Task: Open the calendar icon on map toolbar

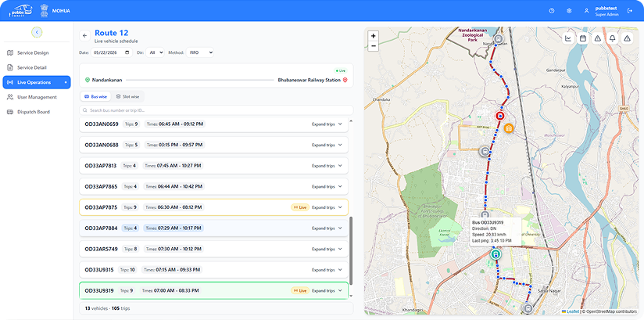Action: click(x=582, y=38)
